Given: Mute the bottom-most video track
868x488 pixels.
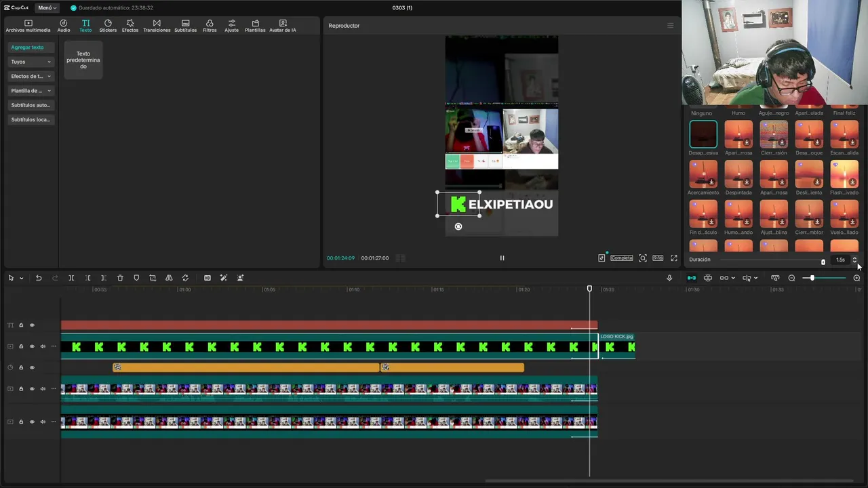Looking at the screenshot, I should [43, 422].
